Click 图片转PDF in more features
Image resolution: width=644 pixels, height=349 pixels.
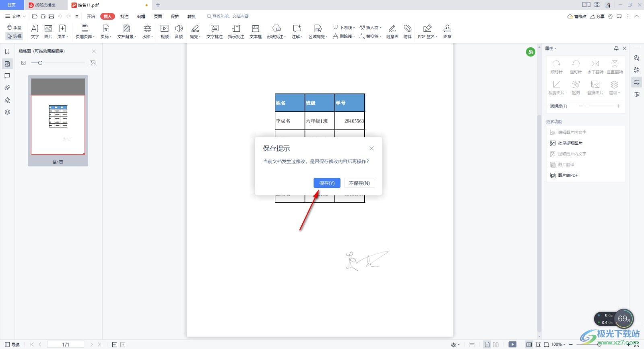[564, 175]
